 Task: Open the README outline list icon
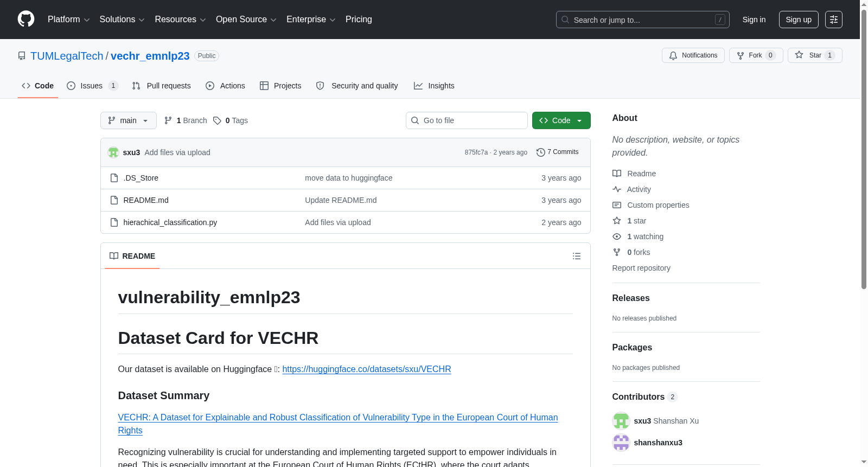[x=577, y=256]
